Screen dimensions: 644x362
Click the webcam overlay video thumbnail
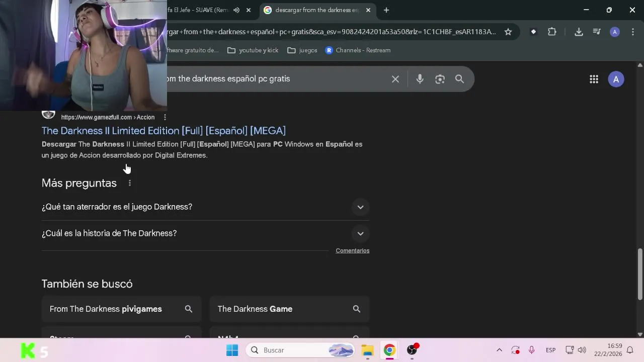84,55
